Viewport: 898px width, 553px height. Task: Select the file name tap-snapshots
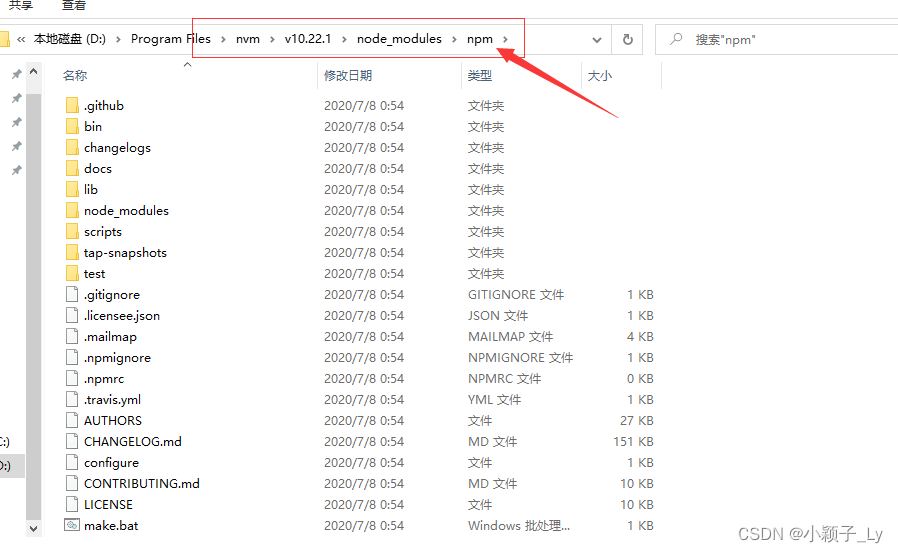coord(125,253)
